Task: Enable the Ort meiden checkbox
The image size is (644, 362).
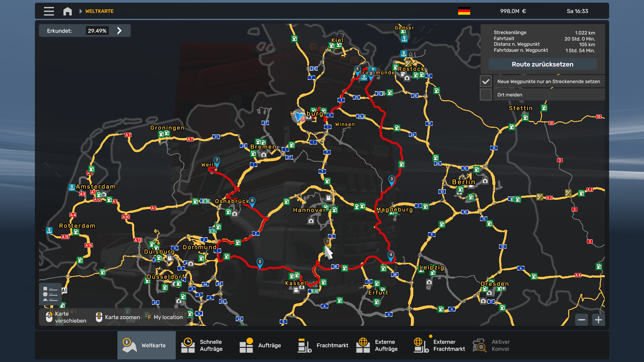Action: point(486,95)
